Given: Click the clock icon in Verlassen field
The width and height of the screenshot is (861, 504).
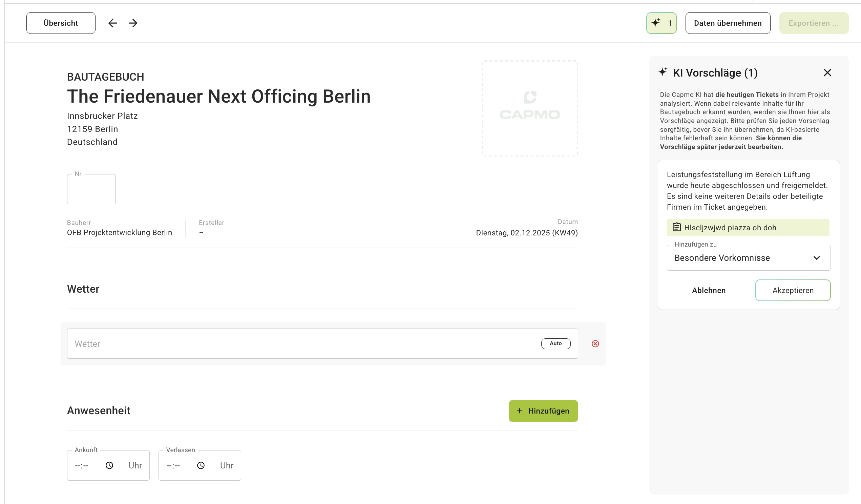Looking at the screenshot, I should [201, 465].
